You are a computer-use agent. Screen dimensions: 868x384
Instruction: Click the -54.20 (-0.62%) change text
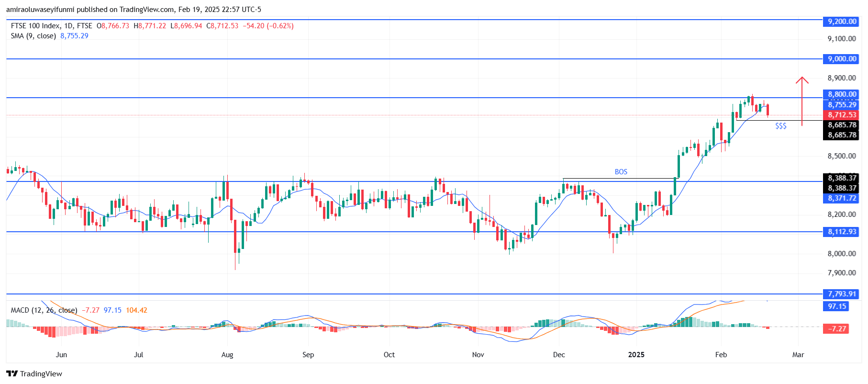coord(268,26)
